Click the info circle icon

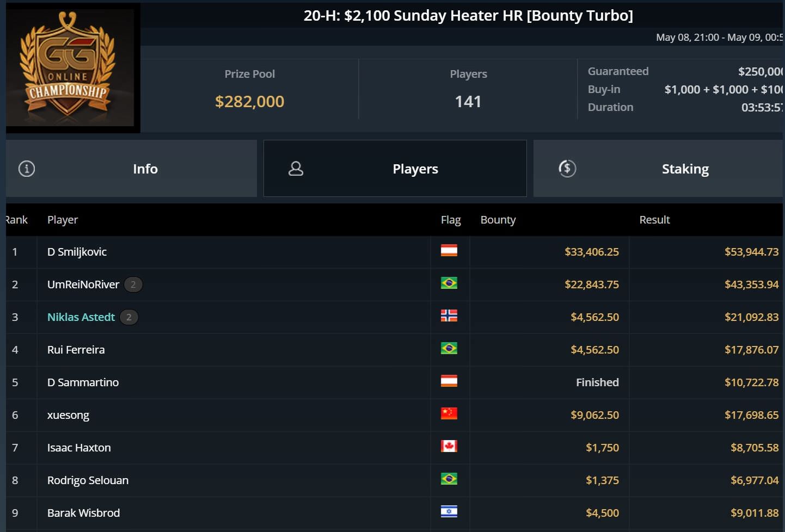pyautogui.click(x=27, y=169)
